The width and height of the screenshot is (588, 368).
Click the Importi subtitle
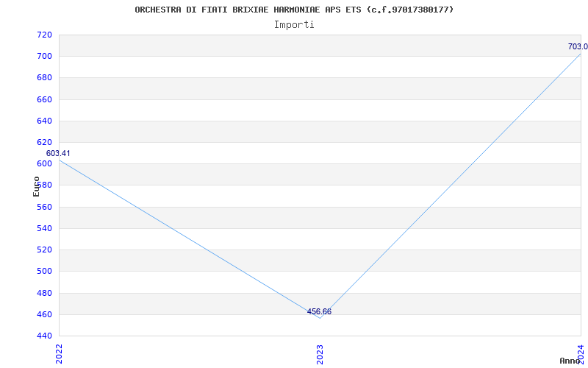[294, 25]
